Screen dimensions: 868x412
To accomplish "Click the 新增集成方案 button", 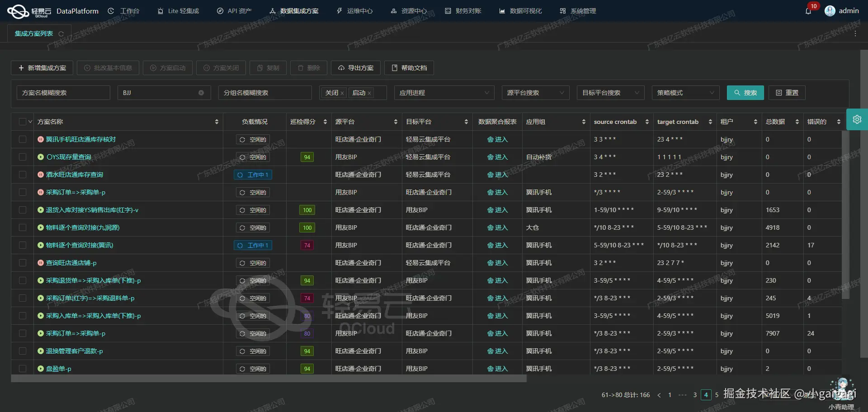I will click(x=42, y=68).
